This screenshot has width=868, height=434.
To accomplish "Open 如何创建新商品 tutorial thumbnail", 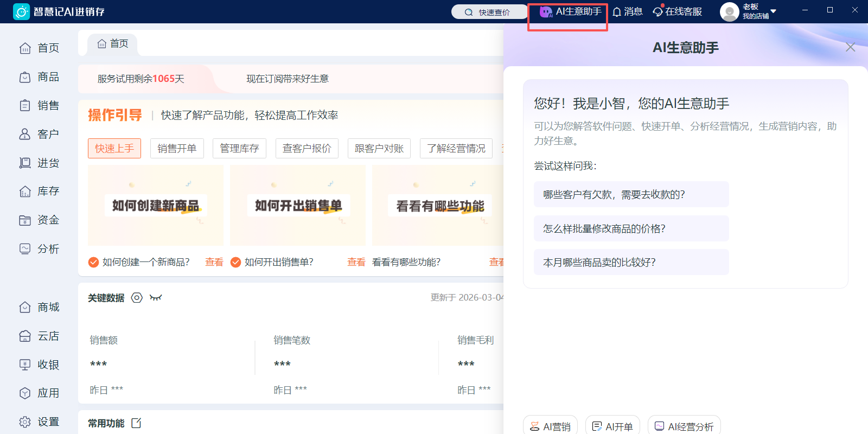I will coord(156,205).
